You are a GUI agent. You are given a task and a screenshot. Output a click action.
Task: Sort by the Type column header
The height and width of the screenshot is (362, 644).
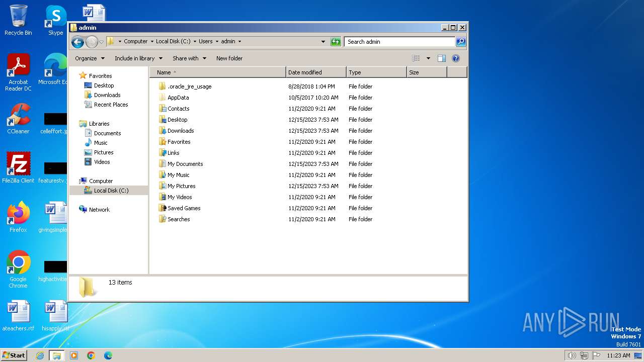(376, 72)
